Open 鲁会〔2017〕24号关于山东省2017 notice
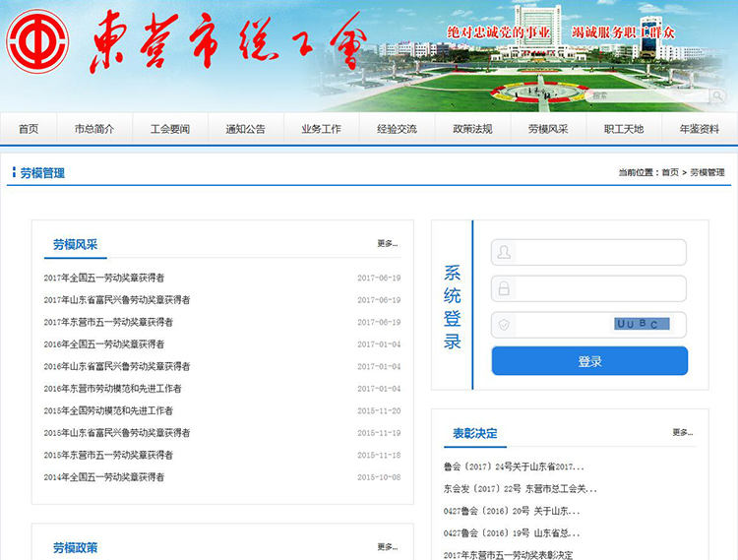738x560 pixels. pos(514,467)
